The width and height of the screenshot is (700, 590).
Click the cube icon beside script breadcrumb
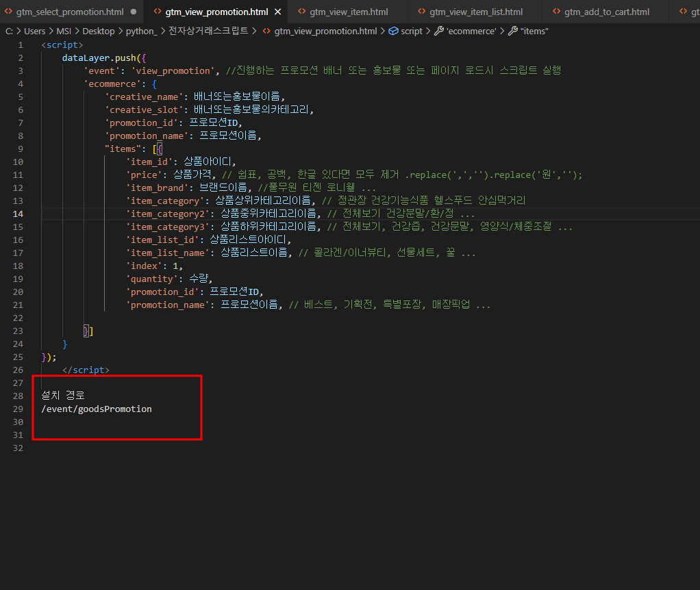[x=393, y=31]
